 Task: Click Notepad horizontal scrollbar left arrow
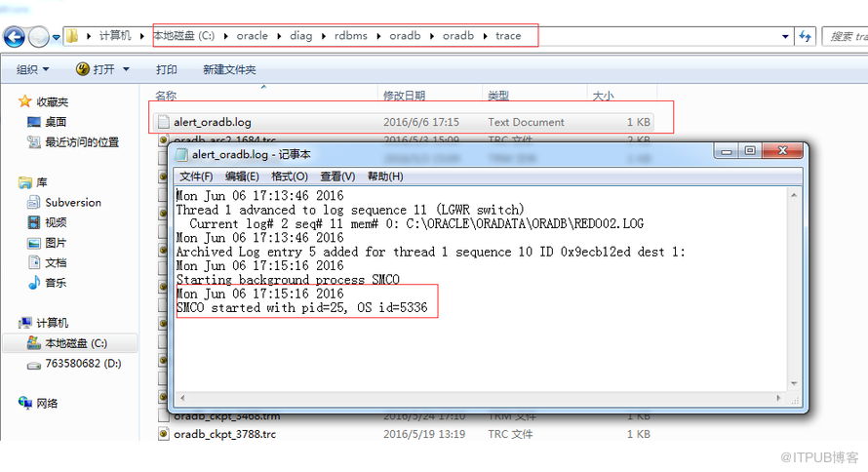coord(182,398)
